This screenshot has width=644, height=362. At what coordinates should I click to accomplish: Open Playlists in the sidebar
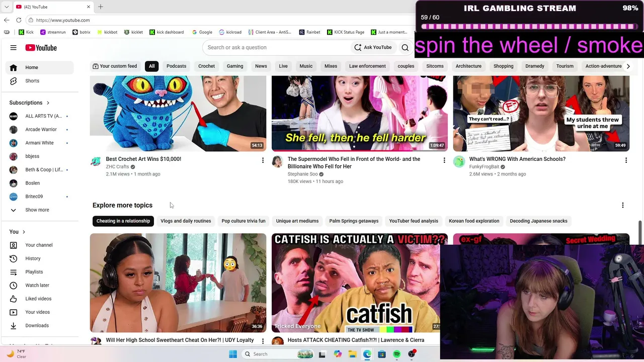(40, 272)
